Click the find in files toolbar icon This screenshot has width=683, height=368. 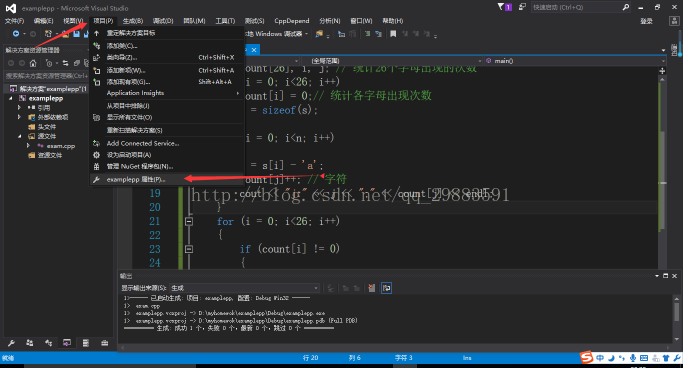pyautogui.click(x=319, y=34)
